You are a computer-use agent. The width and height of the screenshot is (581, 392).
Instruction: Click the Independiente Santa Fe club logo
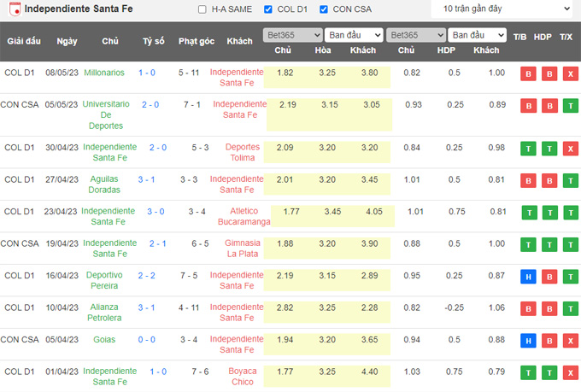click(x=13, y=9)
